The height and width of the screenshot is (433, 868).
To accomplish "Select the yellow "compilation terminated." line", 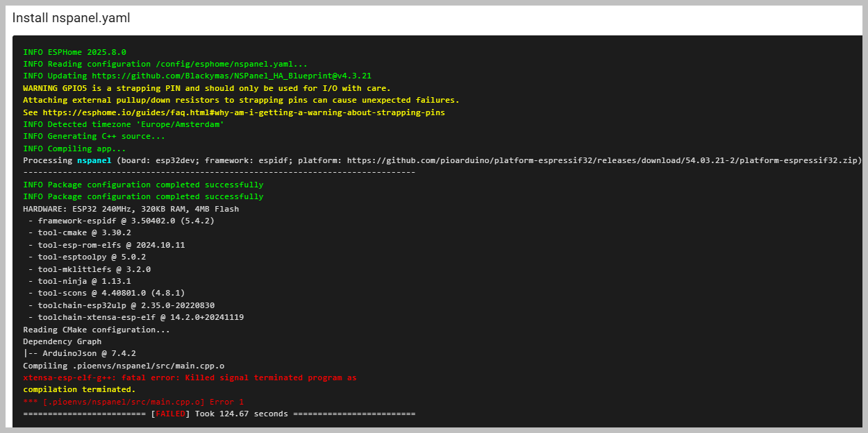I will [79, 389].
